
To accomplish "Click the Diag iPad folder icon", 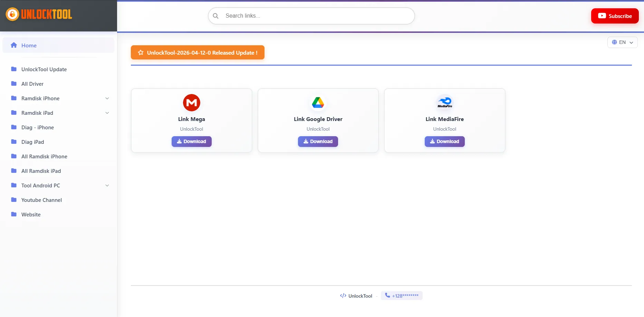I will pos(14,142).
